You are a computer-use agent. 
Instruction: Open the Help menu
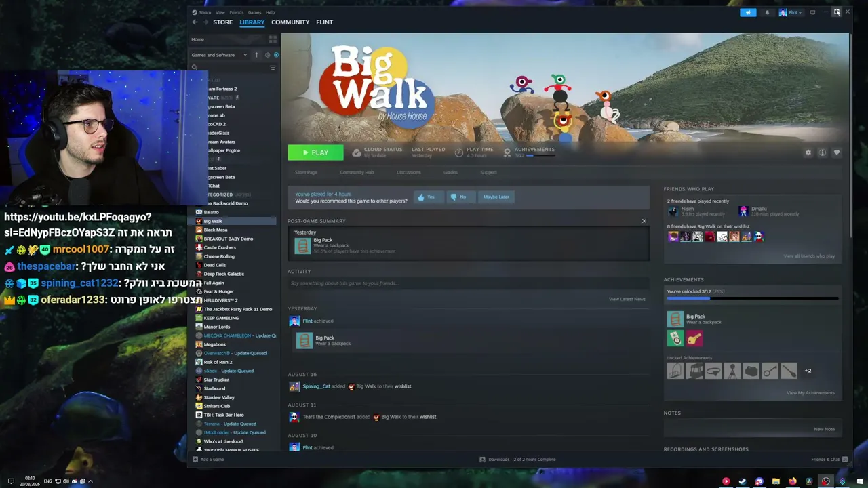(270, 12)
